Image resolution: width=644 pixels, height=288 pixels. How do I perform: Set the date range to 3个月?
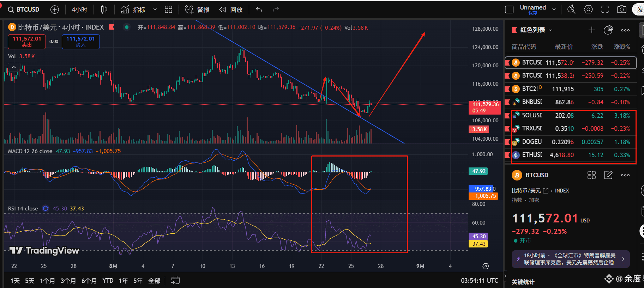(x=68, y=281)
